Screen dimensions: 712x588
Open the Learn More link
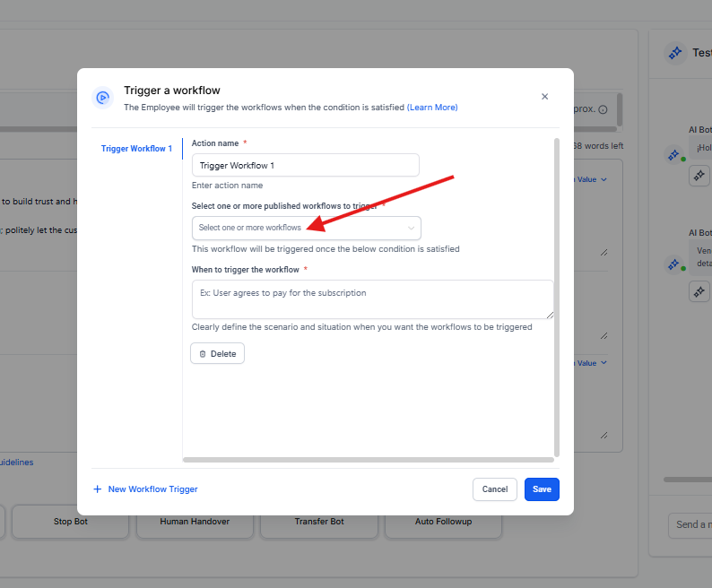[432, 108]
